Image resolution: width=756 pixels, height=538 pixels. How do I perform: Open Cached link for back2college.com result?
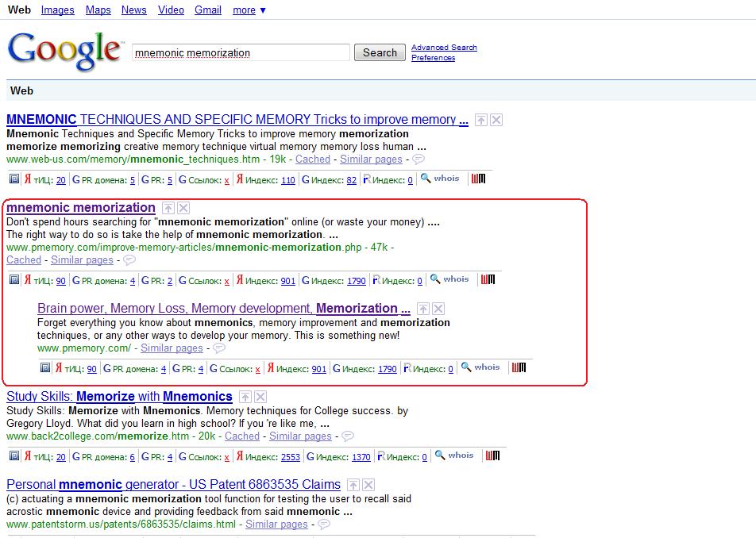(x=242, y=436)
